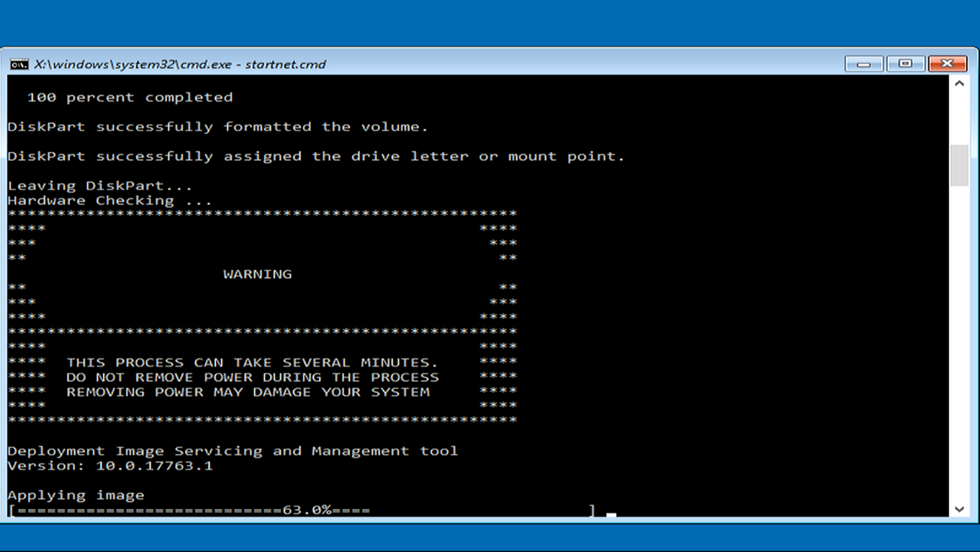Click the WARNING heading text
Screen dimensions: 980x552
click(258, 274)
